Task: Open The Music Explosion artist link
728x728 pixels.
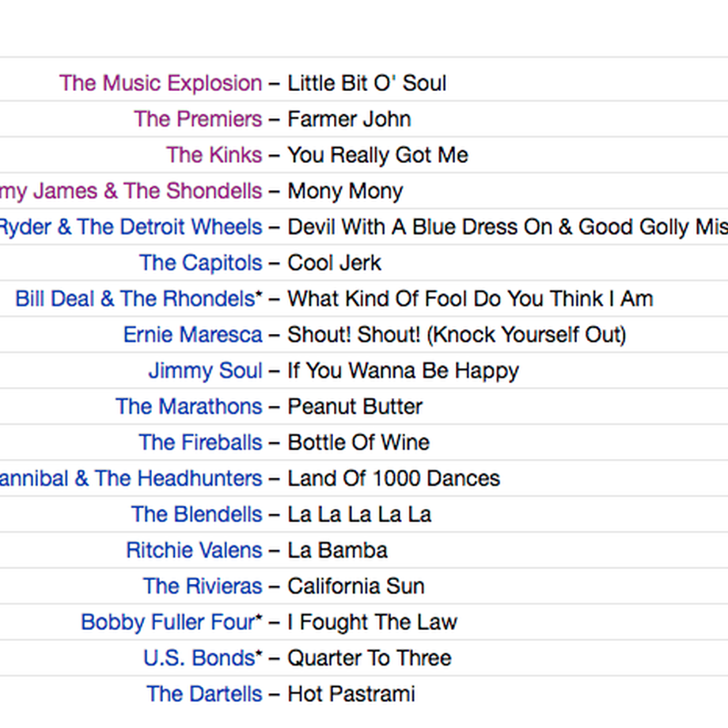Action: (x=161, y=83)
